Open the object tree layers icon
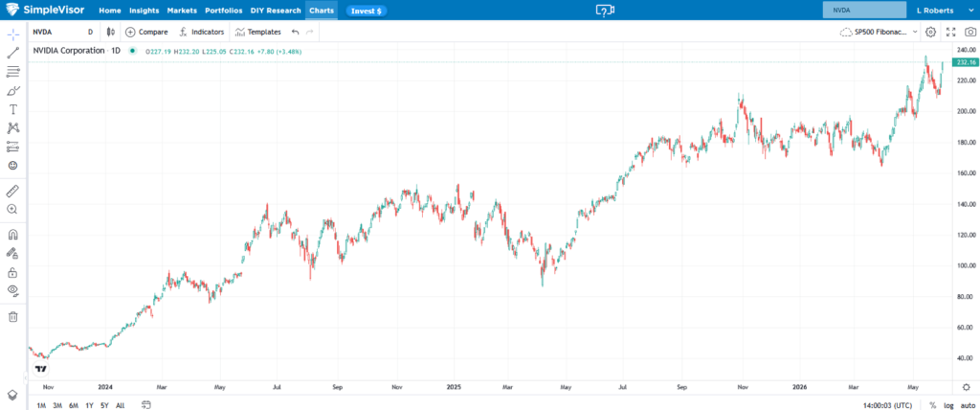Viewport: 980px width, 410px height. click(12, 396)
